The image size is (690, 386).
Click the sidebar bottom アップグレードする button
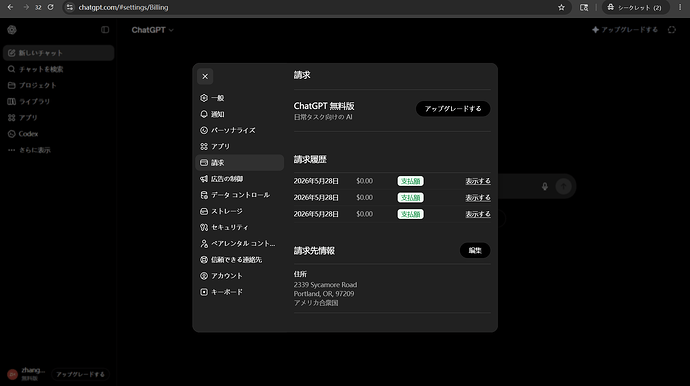(x=80, y=375)
